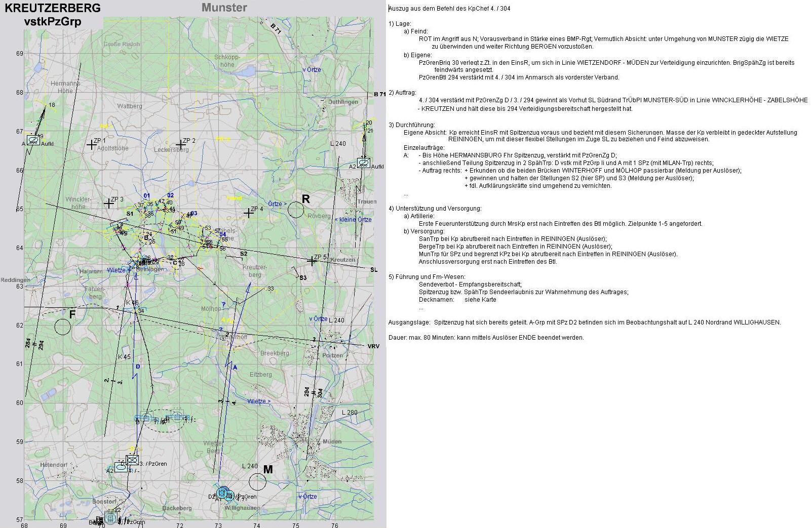Screen dimensions: 812x528
Task: Click the '2) Auftrag:' heading in orders text
Action: click(x=402, y=93)
